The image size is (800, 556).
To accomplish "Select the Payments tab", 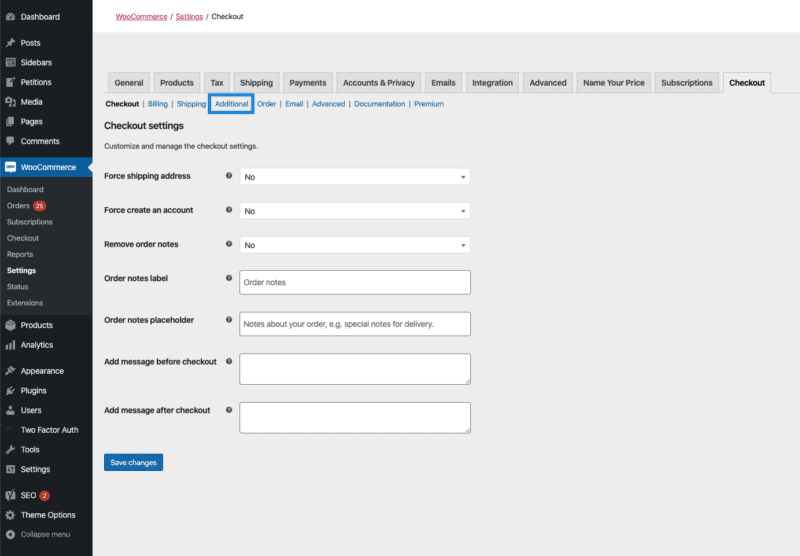I will coord(308,83).
